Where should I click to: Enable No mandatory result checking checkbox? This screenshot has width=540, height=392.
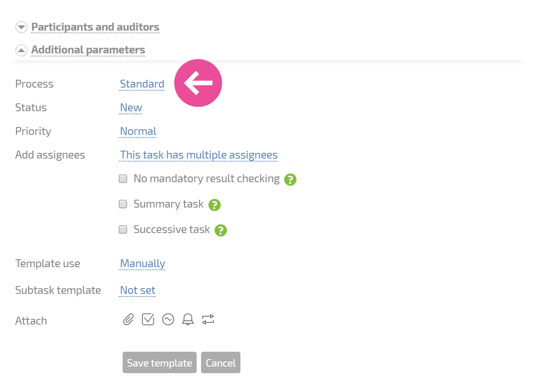[x=123, y=179]
